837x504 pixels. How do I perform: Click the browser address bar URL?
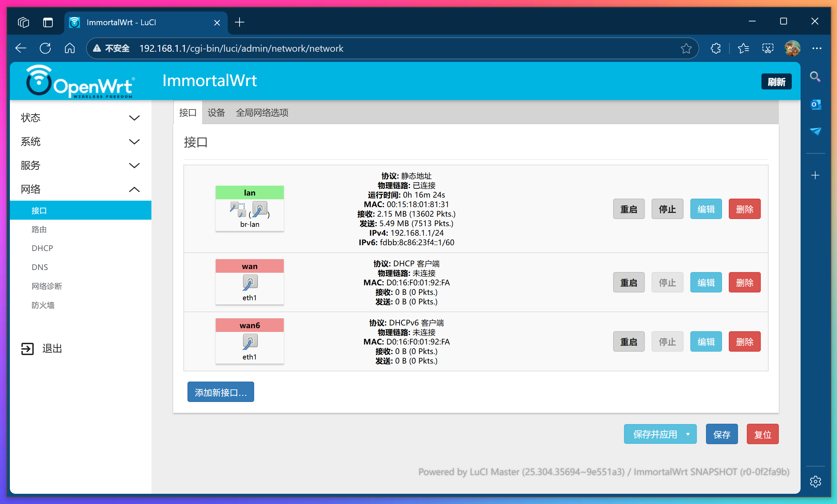241,48
